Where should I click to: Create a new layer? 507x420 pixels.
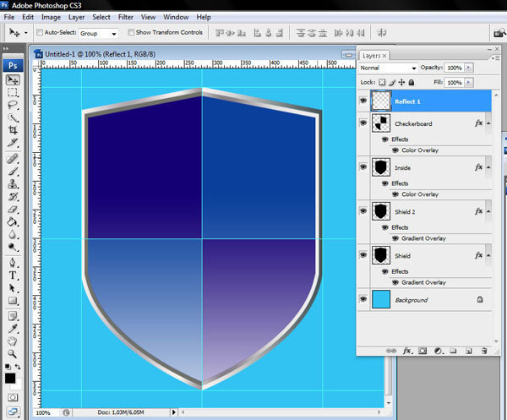tap(468, 351)
